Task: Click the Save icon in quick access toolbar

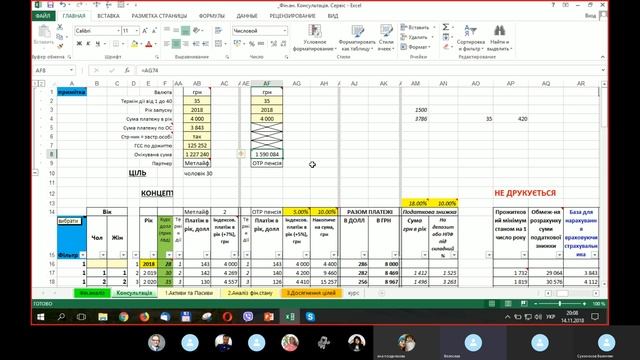Action: [x=50, y=5]
